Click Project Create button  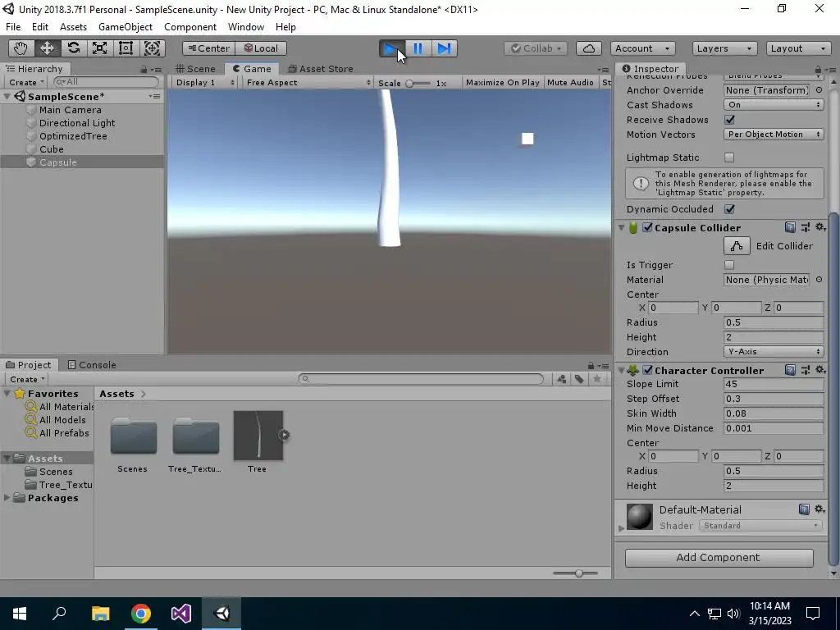(27, 379)
